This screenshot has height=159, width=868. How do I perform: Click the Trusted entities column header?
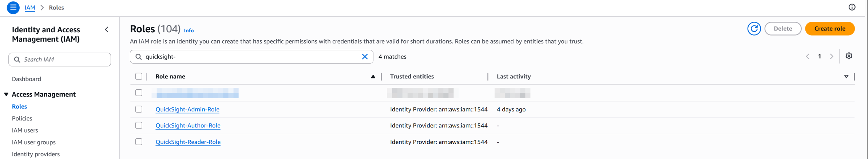412,77
